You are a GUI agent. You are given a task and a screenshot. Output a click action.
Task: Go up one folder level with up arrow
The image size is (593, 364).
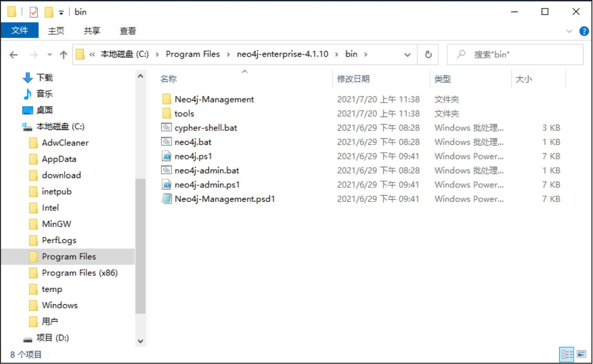(63, 55)
